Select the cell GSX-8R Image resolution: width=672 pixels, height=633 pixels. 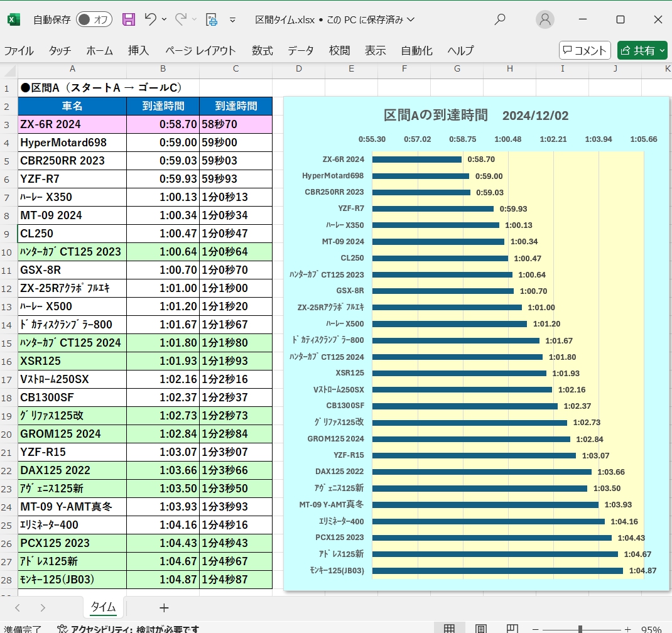point(72,270)
